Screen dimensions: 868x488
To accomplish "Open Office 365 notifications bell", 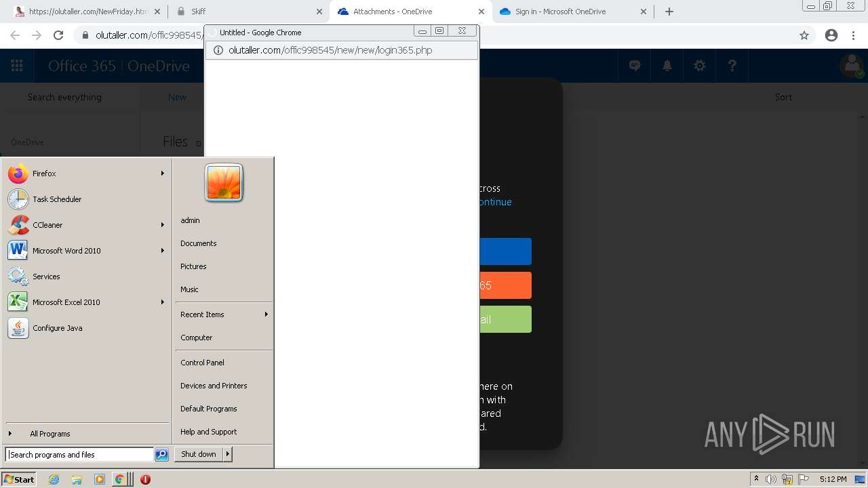I will click(667, 66).
